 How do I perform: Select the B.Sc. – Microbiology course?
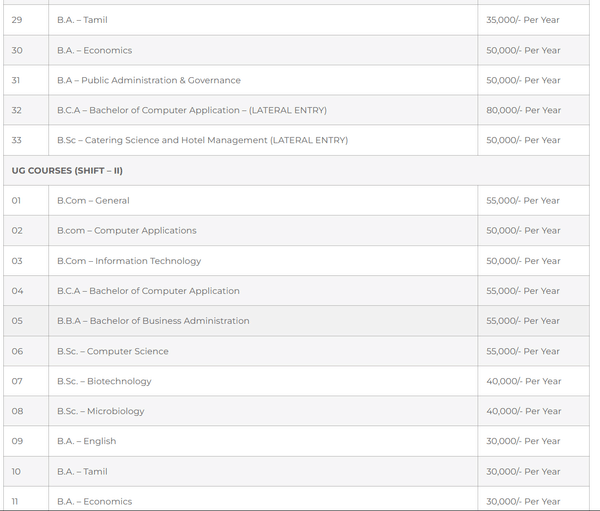(x=101, y=411)
